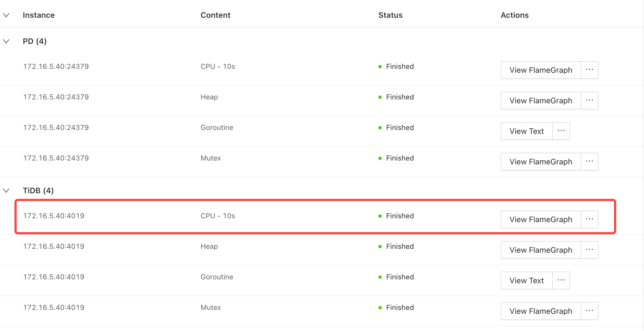Open more actions for TiDB Mutex profile
644x331 pixels.
[x=589, y=311]
